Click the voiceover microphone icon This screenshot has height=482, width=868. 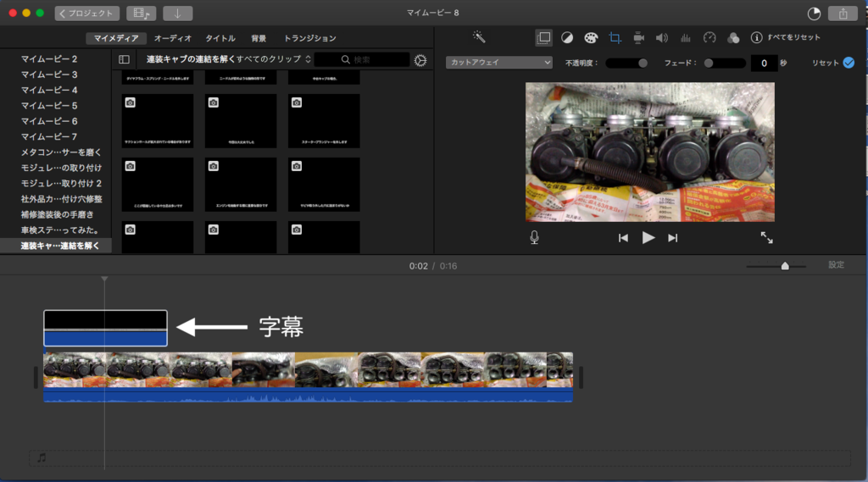point(534,237)
